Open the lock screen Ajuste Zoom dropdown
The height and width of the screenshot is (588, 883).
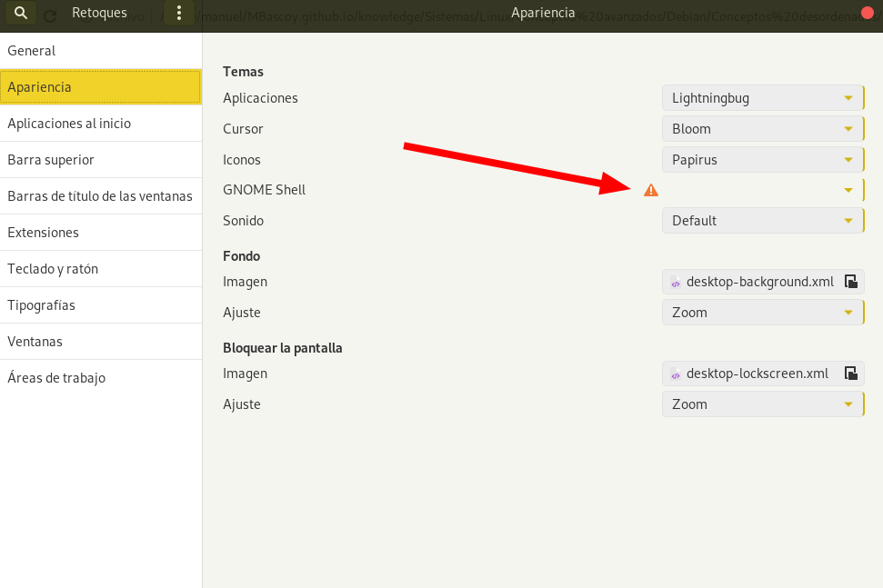(762, 404)
